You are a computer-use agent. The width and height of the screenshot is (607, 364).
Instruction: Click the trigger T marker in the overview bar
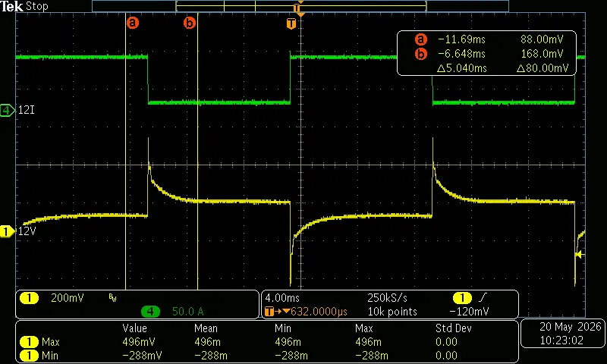pyautogui.click(x=297, y=8)
